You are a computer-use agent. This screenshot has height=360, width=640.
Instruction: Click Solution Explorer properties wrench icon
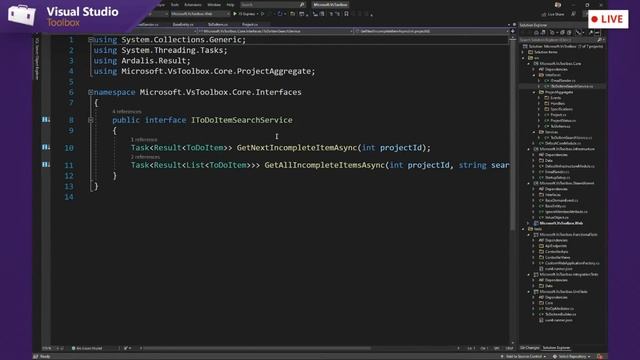pyautogui.click(x=590, y=33)
